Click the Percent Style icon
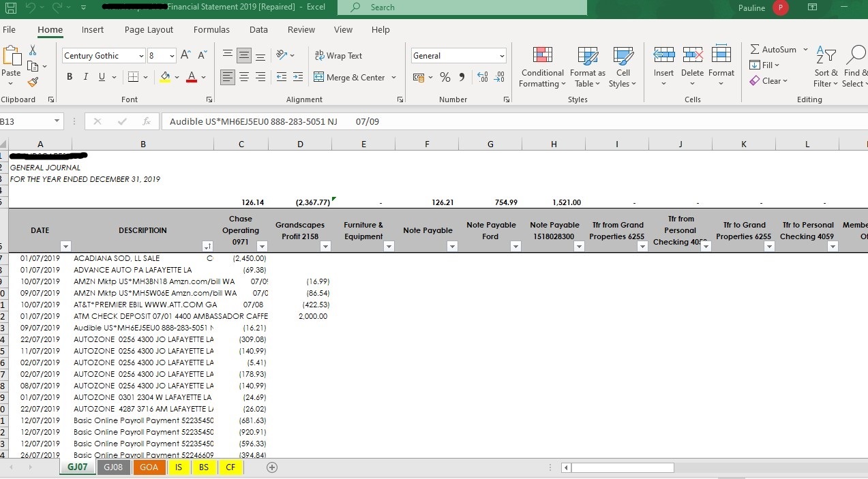This screenshot has height=479, width=868. pos(445,78)
